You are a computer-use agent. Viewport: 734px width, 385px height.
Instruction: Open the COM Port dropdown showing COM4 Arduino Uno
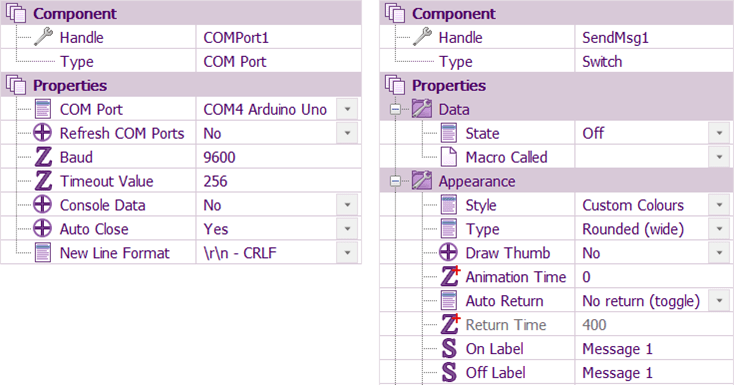pos(347,109)
